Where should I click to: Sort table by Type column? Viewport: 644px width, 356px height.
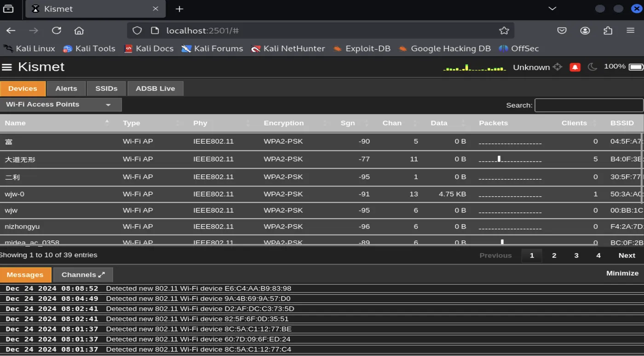153,123
